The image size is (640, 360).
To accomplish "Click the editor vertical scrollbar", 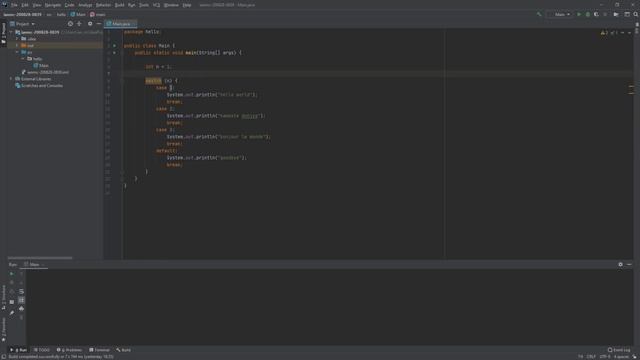I will [631, 143].
